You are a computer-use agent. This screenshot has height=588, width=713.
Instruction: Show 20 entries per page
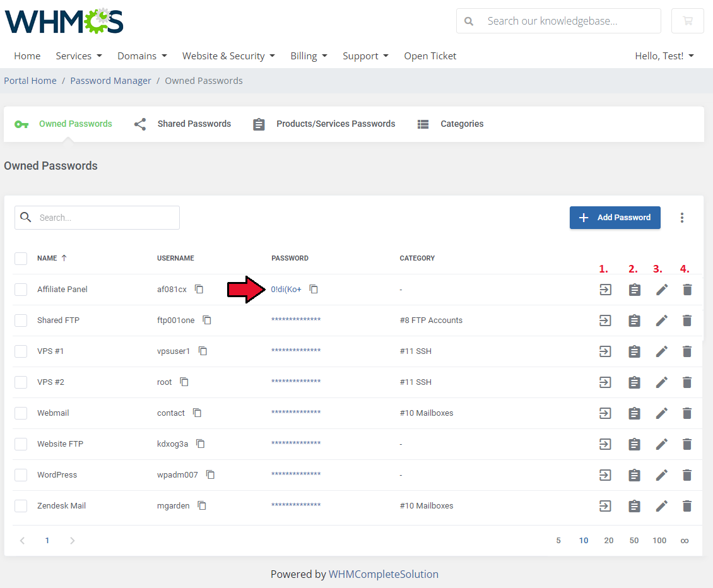pos(608,540)
